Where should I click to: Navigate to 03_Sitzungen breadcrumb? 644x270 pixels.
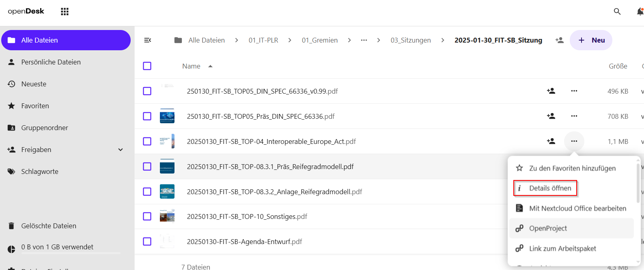click(x=411, y=40)
